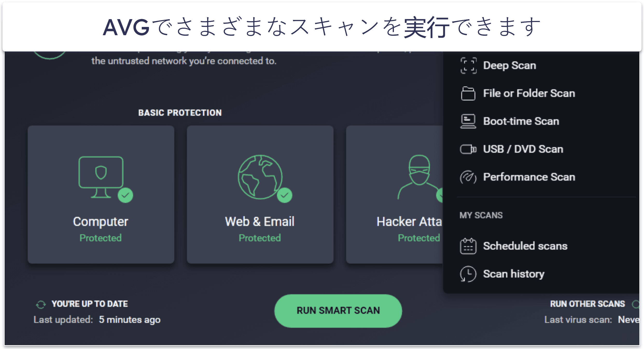Click the Boot-time Scan laptop icon
The height and width of the screenshot is (349, 644).
coord(468,121)
